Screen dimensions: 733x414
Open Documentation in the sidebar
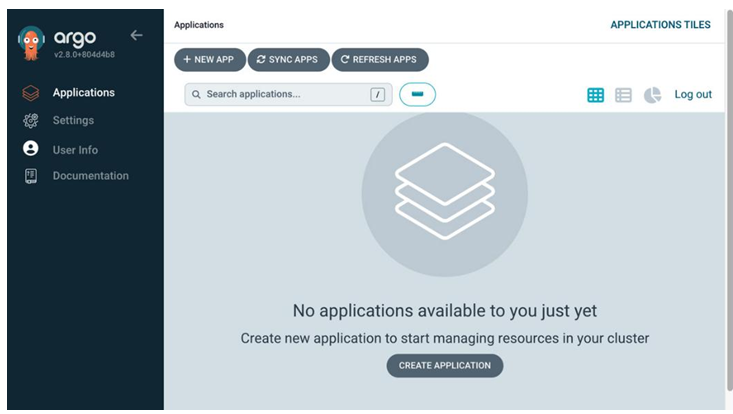[91, 176]
